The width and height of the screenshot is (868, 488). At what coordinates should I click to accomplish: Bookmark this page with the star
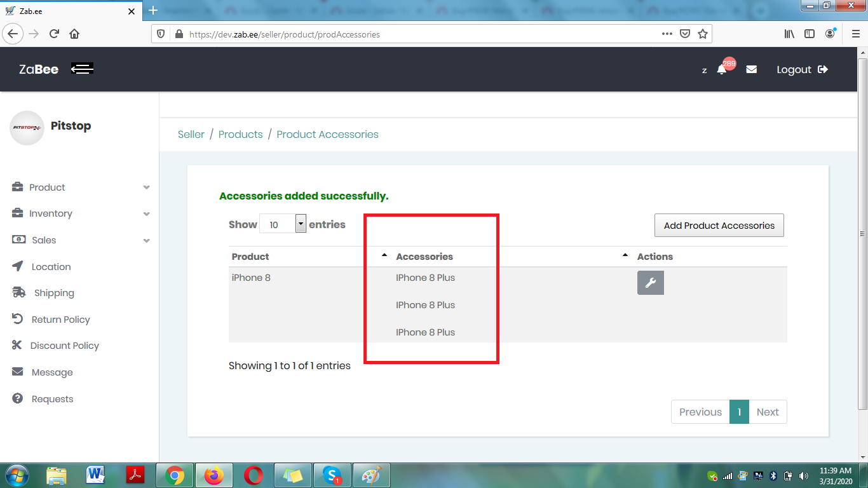(702, 34)
